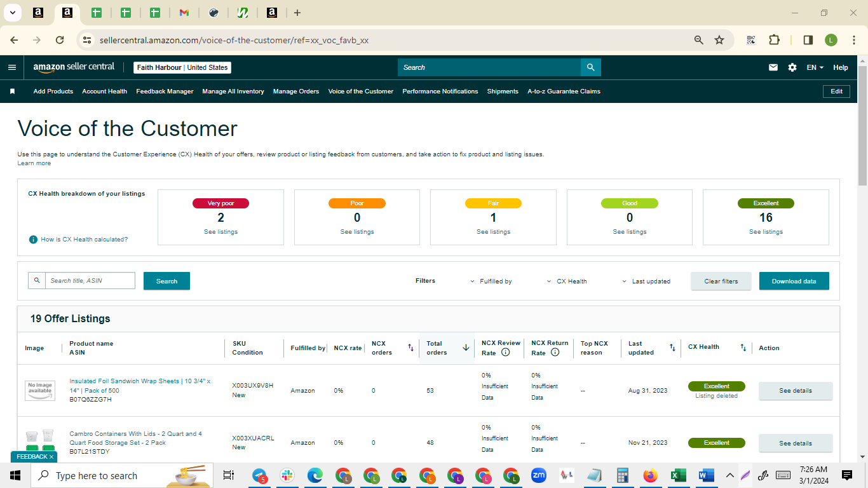Click the info icon beside NCX Return Rate
868x488 pixels.
555,352
